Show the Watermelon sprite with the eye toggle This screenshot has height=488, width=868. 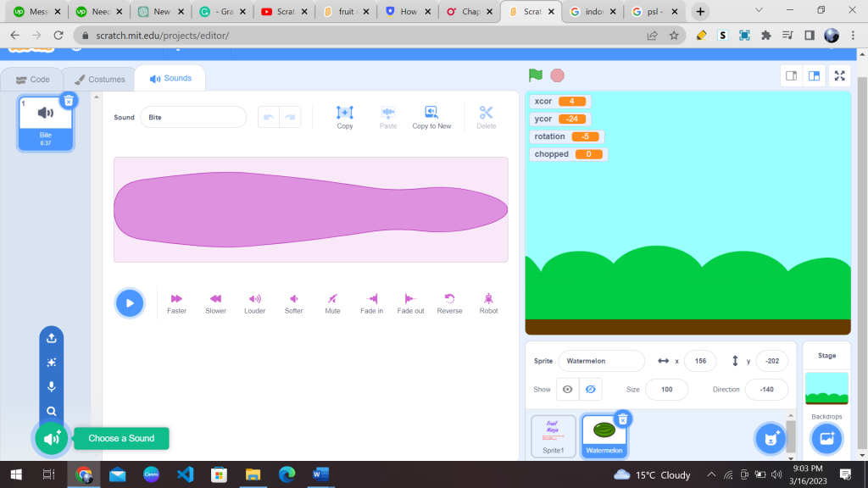click(566, 389)
